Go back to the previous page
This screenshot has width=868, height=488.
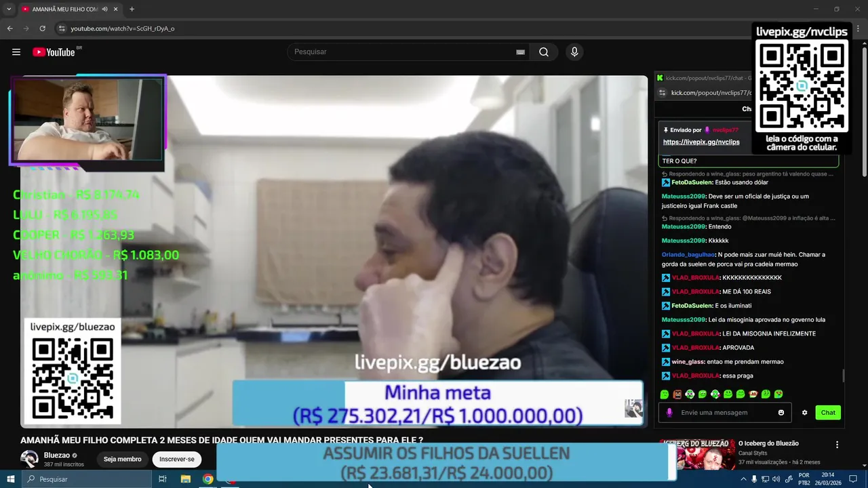pos(10,28)
